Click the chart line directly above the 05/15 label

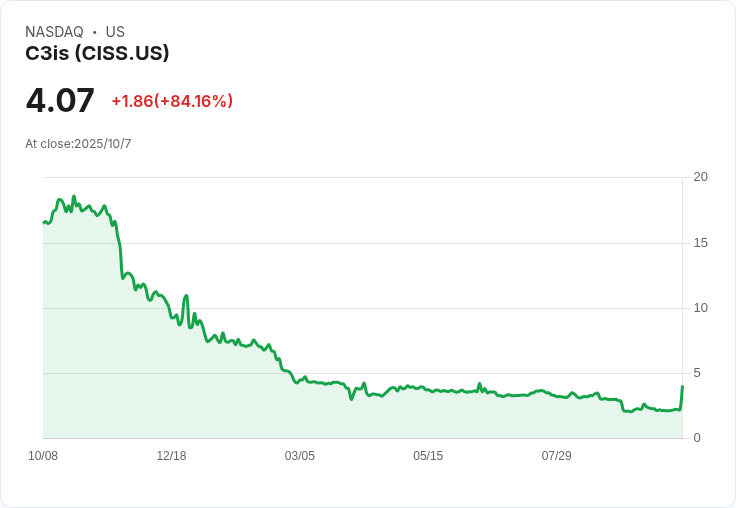coord(428,389)
